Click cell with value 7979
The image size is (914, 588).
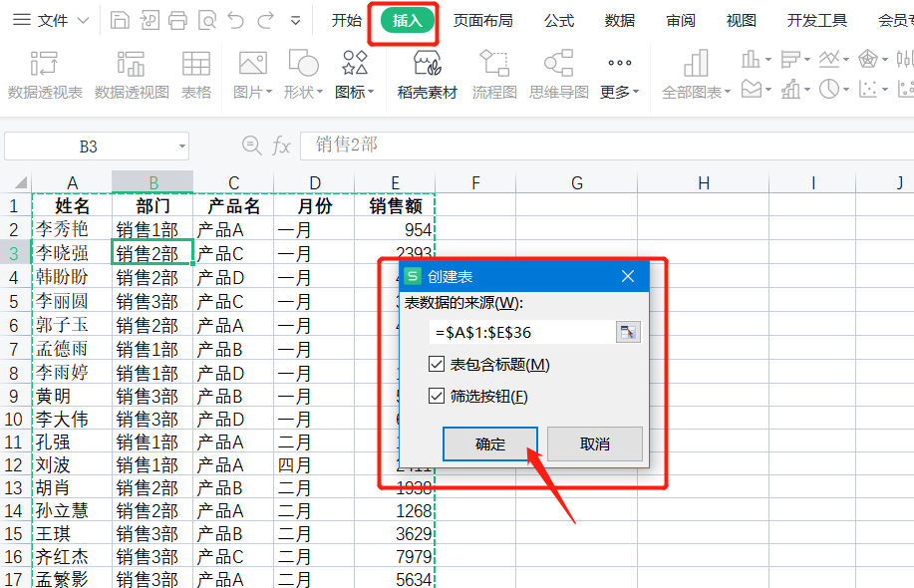pyautogui.click(x=395, y=557)
